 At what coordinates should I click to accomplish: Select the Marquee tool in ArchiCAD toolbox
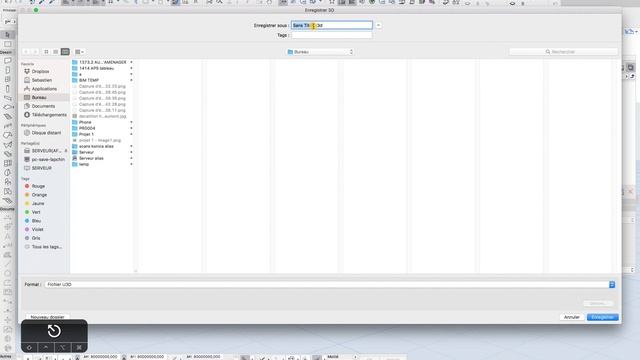pos(7,44)
